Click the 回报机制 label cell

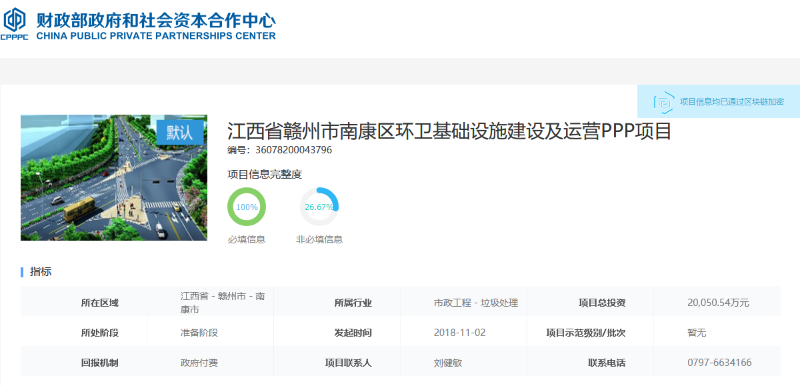(x=99, y=363)
